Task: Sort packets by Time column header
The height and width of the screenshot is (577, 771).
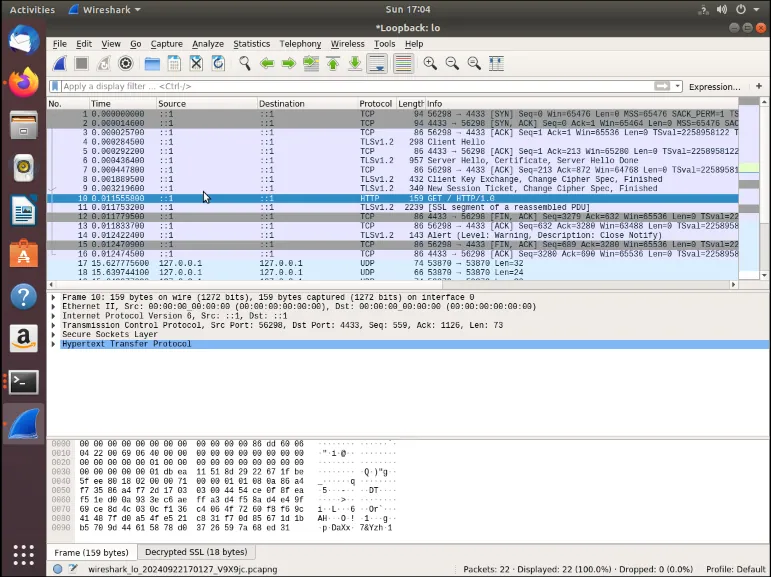Action: point(122,104)
